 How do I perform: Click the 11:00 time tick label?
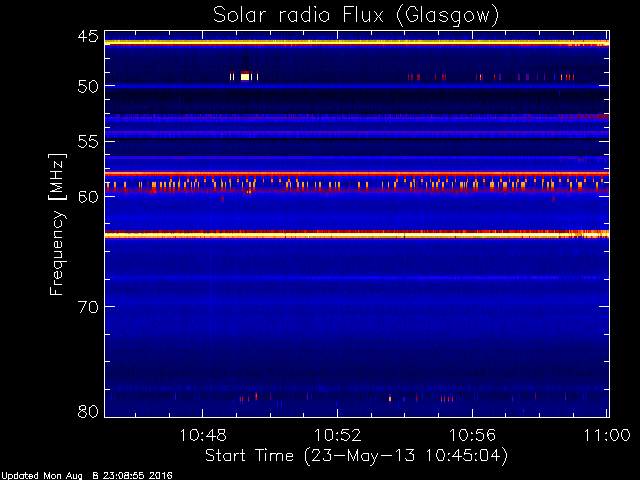[607, 435]
